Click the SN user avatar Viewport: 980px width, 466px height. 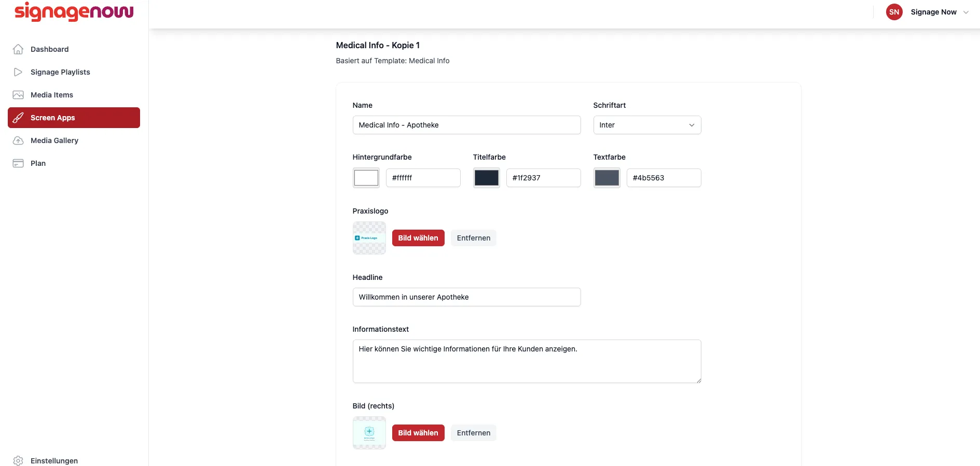(x=894, y=12)
